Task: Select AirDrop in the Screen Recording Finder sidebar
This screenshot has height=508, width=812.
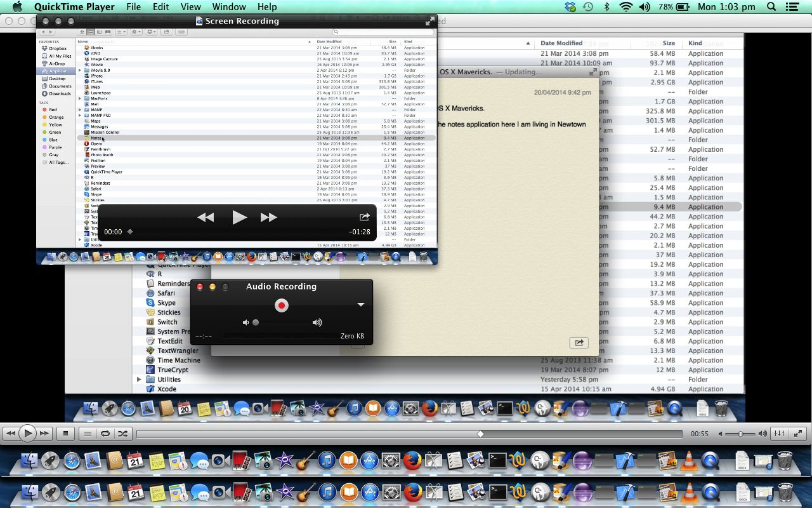Action: [x=56, y=63]
